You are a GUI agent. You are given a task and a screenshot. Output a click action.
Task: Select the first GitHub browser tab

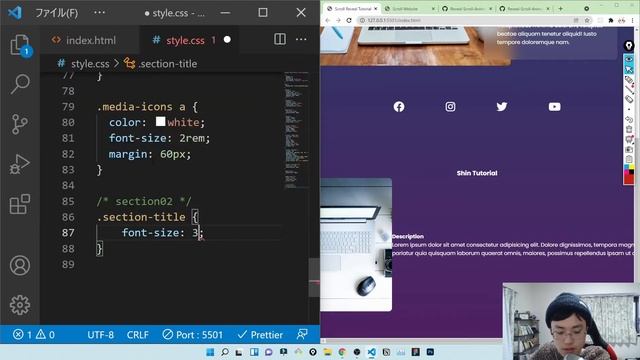467,9
